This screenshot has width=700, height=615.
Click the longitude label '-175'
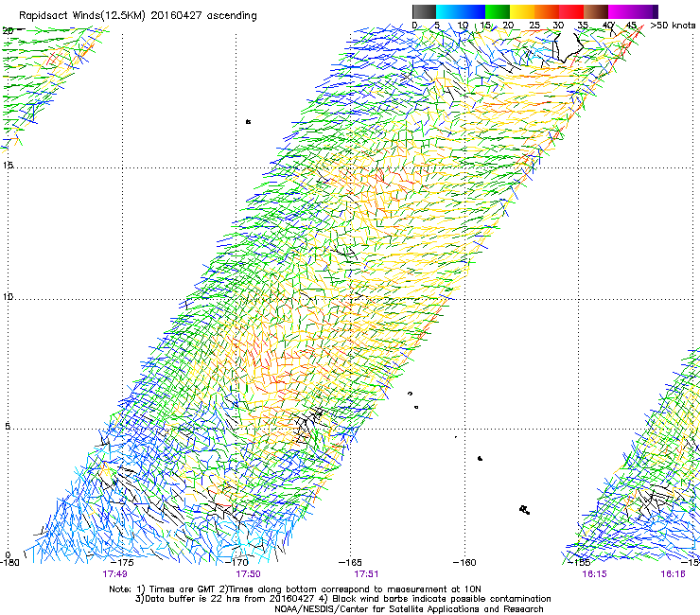pyautogui.click(x=122, y=563)
